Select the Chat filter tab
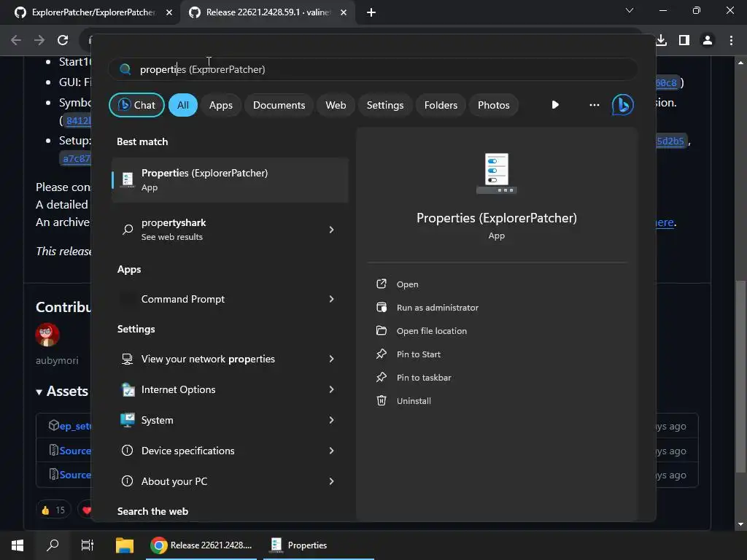 pos(136,105)
